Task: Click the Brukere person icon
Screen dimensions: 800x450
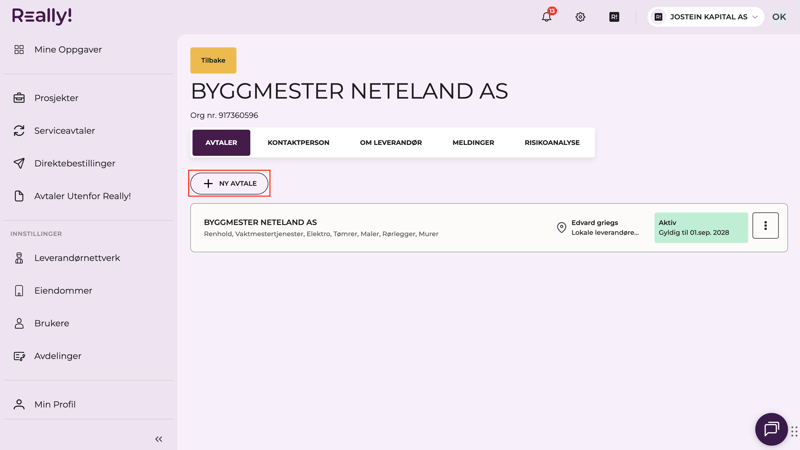Action: (19, 323)
